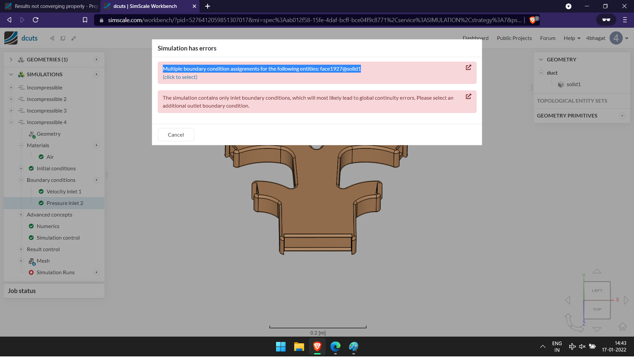
Task: Collapse the Incompressible 4 simulation tree
Action: [11, 122]
